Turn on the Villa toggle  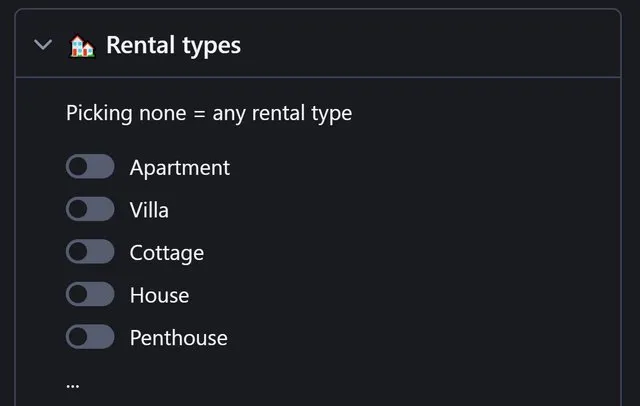coord(90,209)
